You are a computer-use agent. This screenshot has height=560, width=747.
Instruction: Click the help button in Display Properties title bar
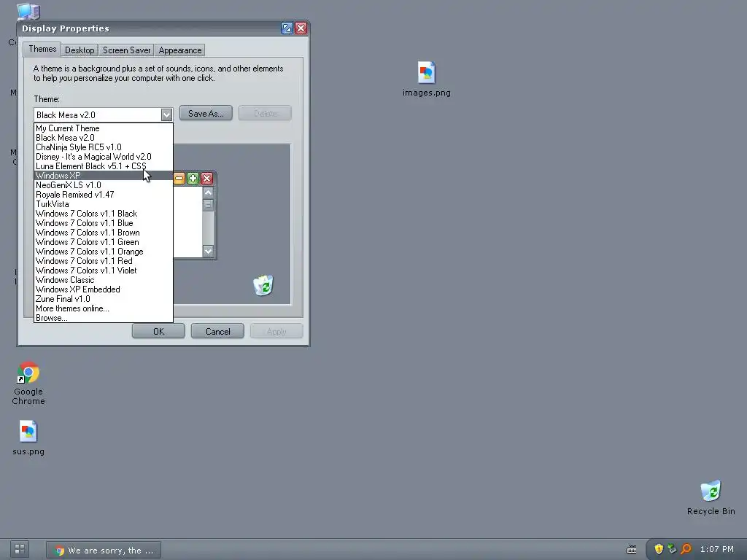287,28
